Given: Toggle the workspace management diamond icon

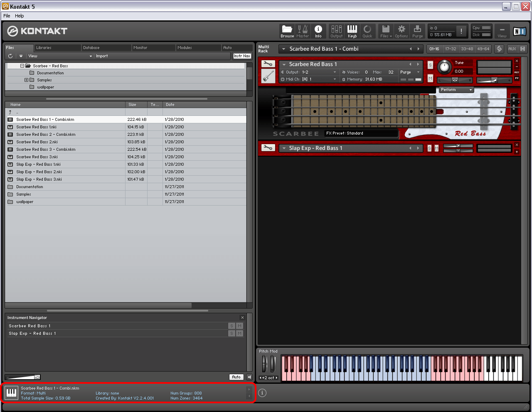Looking at the screenshot, I should (499, 49).
